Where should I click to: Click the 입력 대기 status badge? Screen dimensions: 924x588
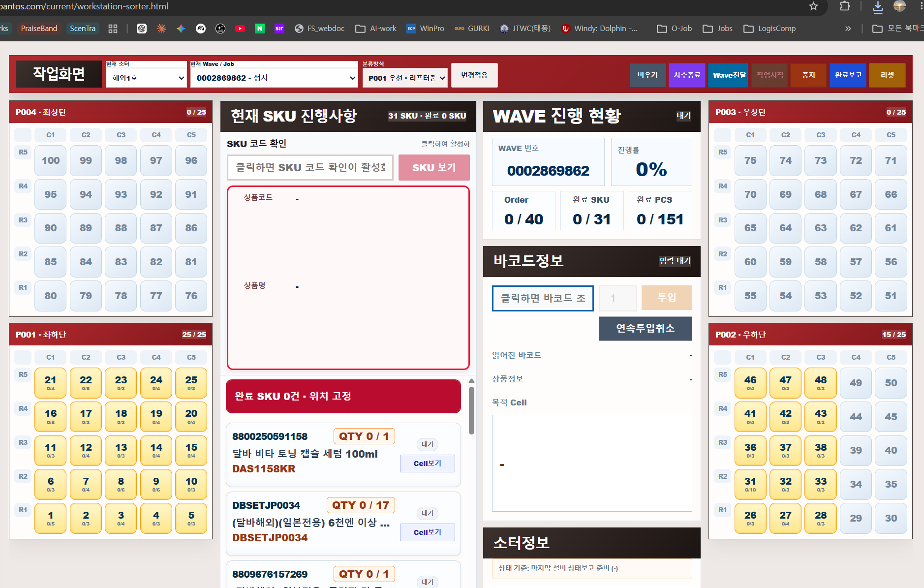[675, 261]
